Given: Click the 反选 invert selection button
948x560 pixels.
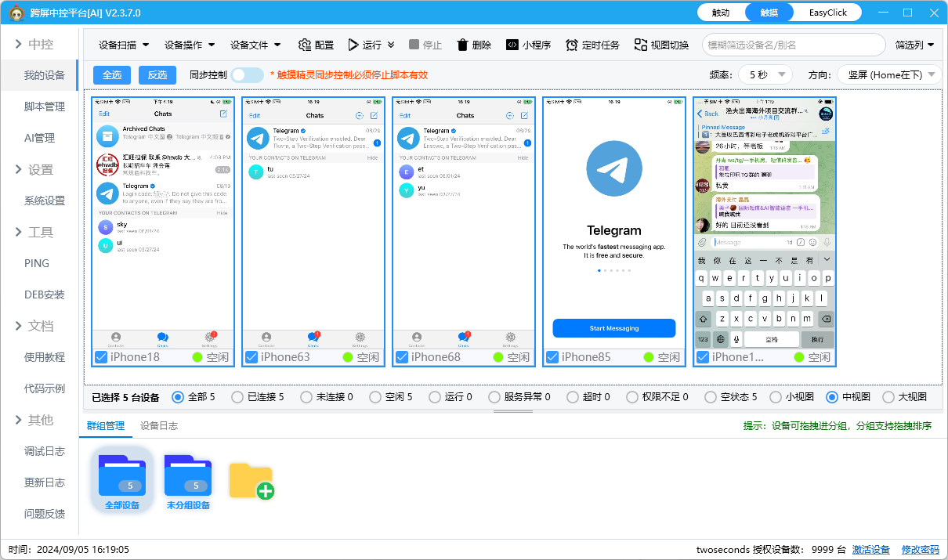Looking at the screenshot, I should (x=156, y=74).
